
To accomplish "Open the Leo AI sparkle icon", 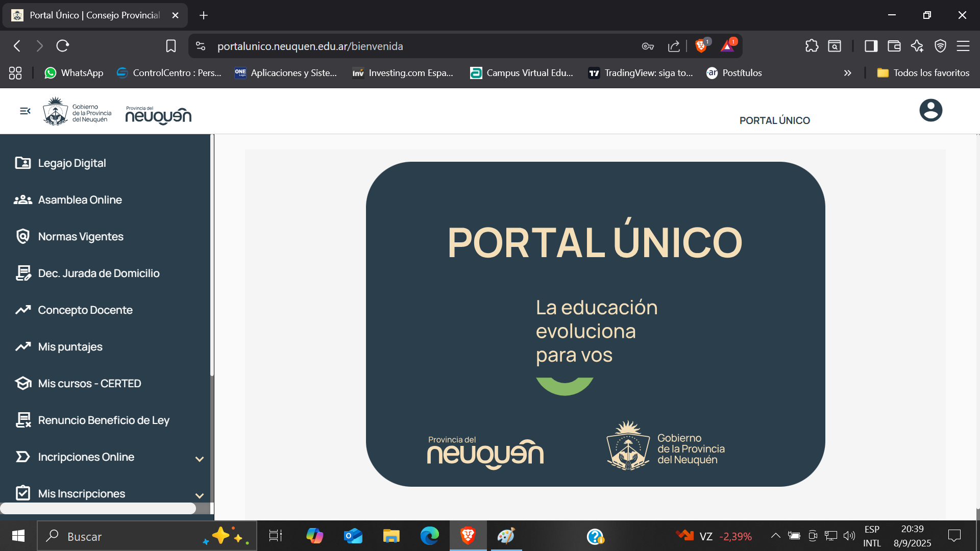I will pos(917,46).
